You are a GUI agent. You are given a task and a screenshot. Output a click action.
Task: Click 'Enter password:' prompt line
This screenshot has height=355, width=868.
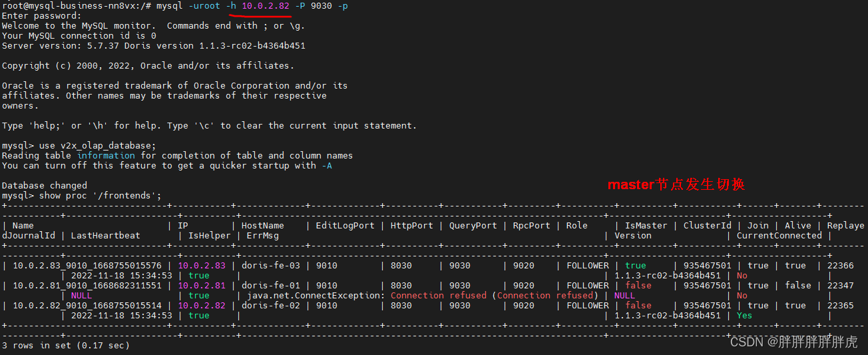pos(42,16)
